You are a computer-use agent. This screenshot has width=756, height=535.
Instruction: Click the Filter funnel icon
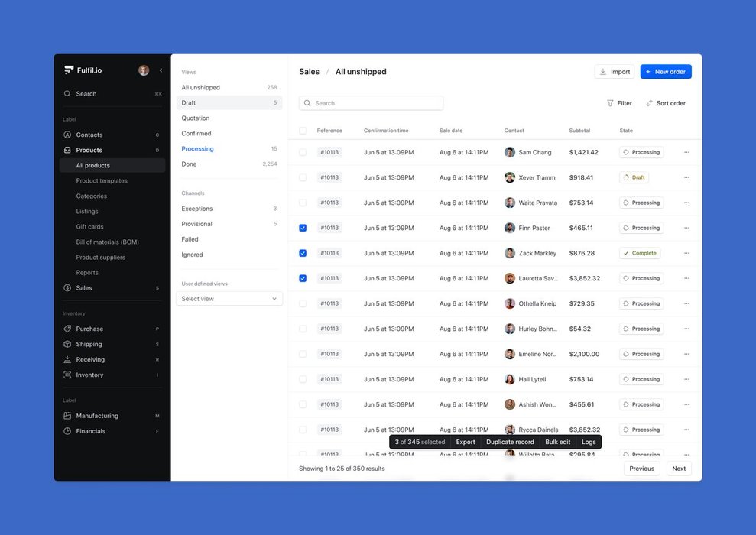610,103
